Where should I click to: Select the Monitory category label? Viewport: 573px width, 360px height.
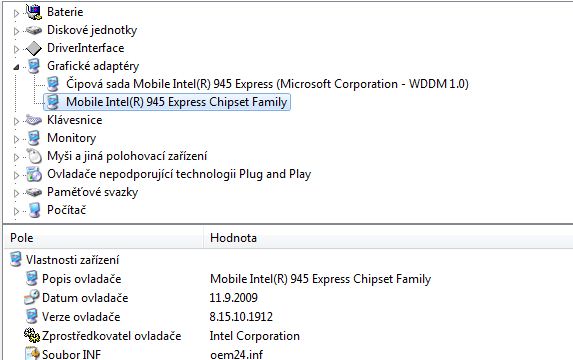click(x=72, y=138)
